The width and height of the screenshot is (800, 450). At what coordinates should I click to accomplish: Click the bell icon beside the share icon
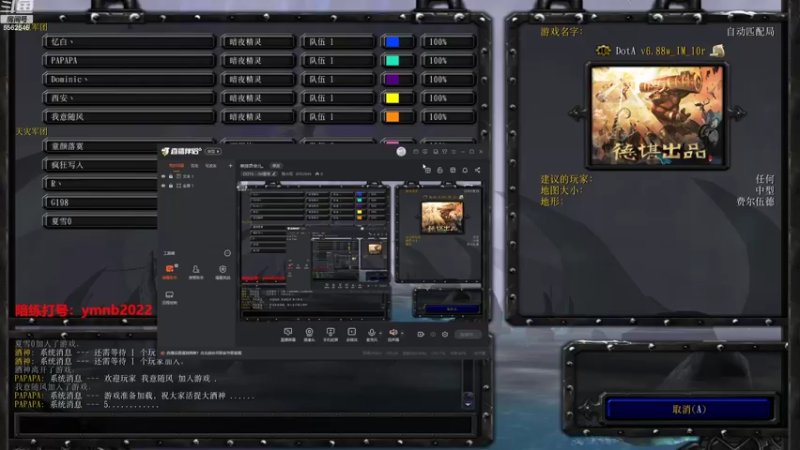tap(465, 170)
